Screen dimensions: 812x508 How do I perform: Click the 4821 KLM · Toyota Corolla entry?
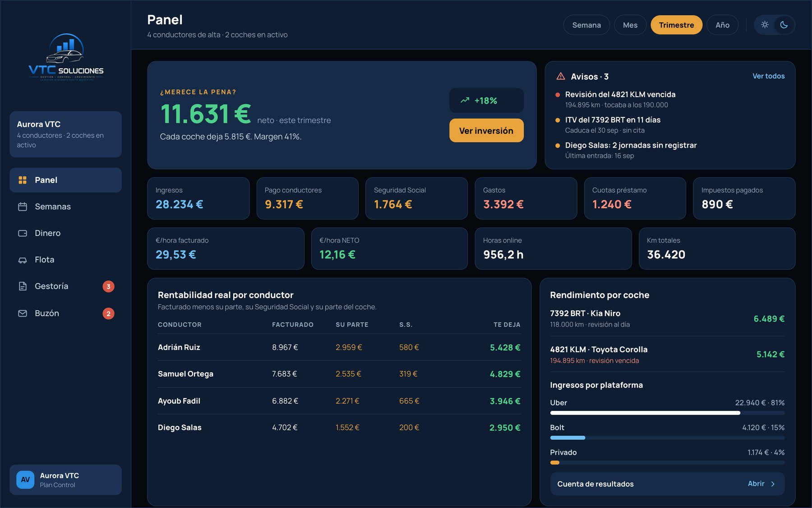[x=667, y=354]
